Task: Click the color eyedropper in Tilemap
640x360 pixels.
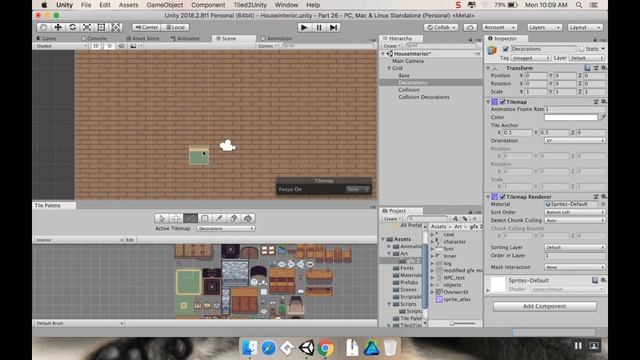Action: tap(602, 117)
